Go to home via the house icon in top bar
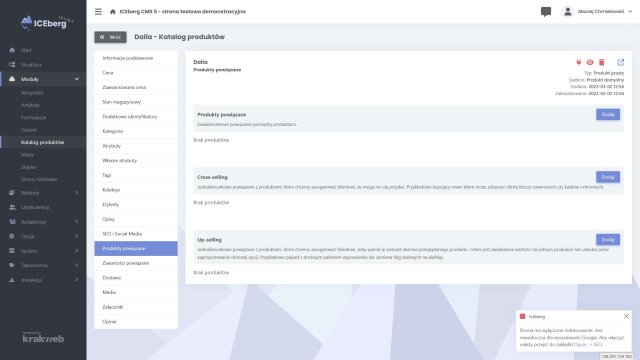 click(113, 11)
